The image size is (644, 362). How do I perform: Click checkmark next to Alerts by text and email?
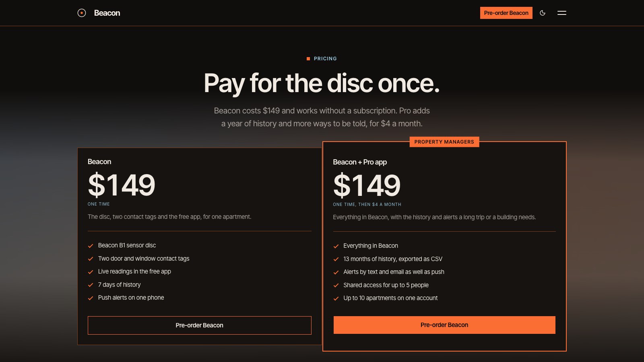pos(336,272)
